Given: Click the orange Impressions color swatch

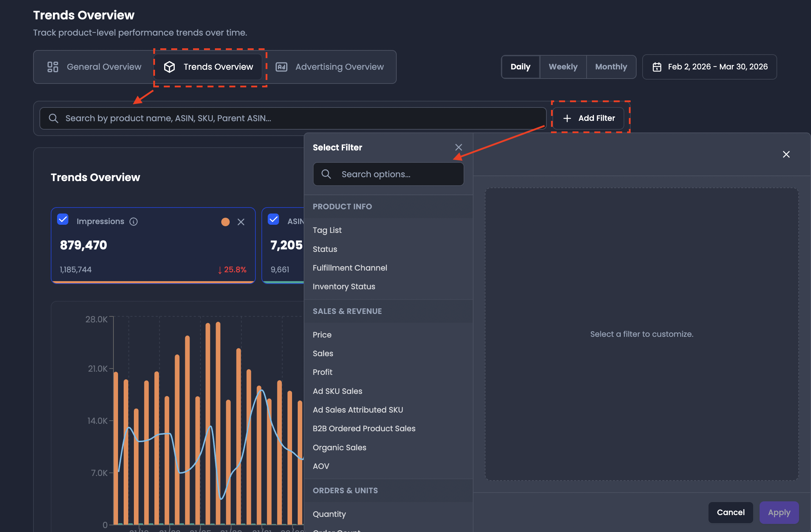Looking at the screenshot, I should click(225, 222).
